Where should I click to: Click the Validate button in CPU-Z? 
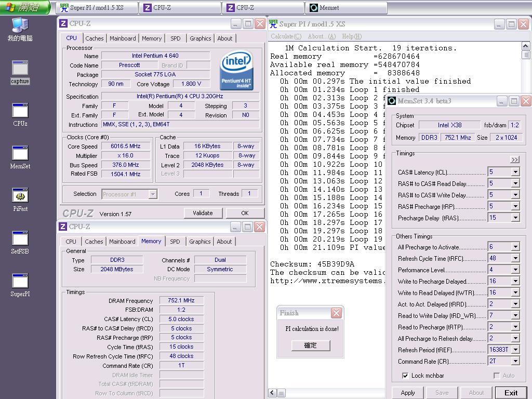[203, 213]
